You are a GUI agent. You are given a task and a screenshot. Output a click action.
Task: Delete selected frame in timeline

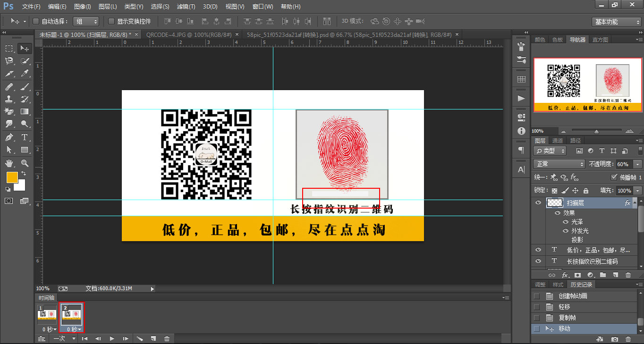pyautogui.click(x=167, y=338)
